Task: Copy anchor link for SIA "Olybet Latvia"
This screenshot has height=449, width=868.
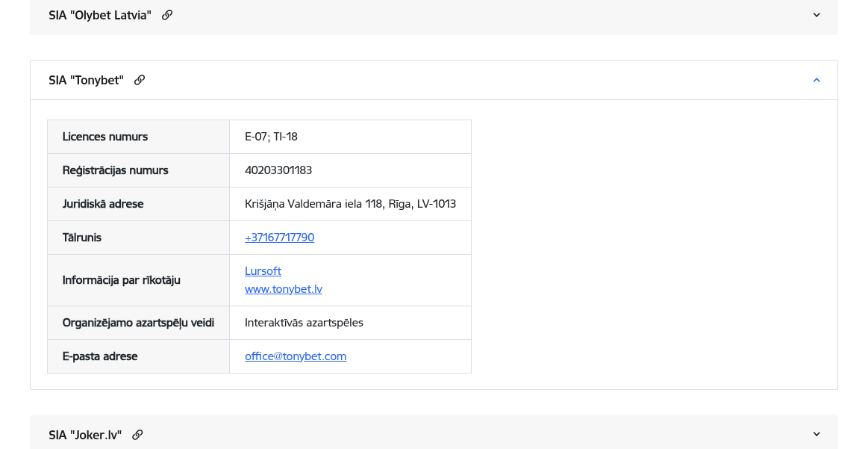Action: (x=166, y=15)
